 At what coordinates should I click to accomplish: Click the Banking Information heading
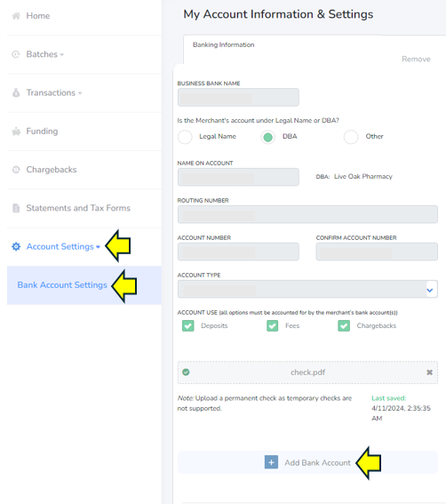pos(223,44)
